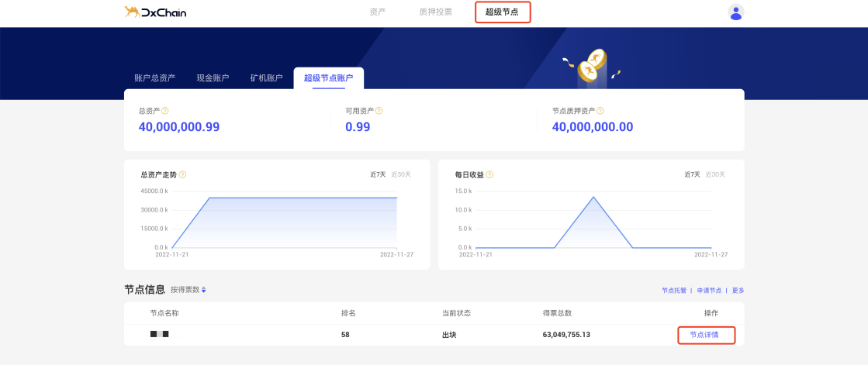Switch to the 账户总资产 tab

pos(154,78)
